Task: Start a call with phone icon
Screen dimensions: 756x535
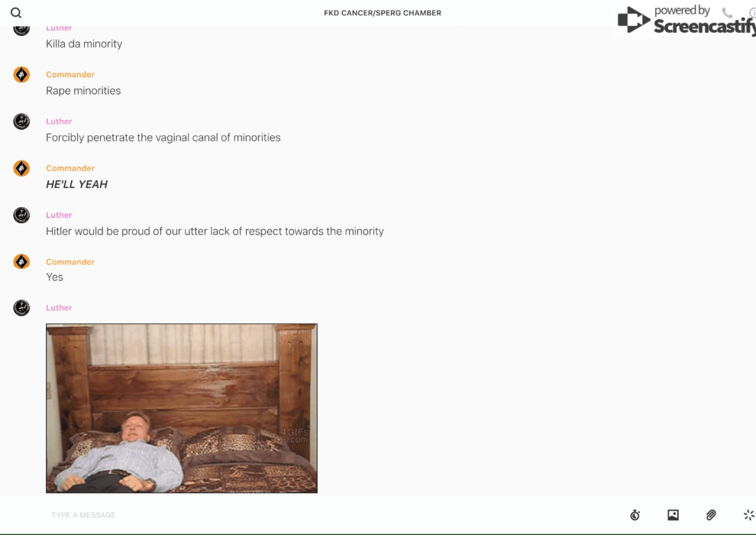Action: click(x=727, y=12)
